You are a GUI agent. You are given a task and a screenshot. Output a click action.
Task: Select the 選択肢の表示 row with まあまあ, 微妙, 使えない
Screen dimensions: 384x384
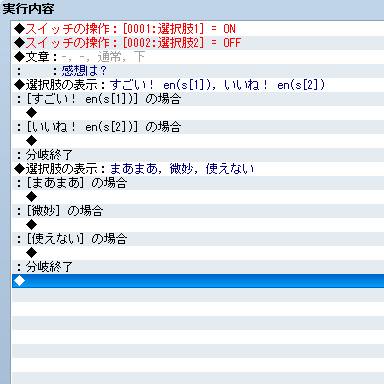198,169
